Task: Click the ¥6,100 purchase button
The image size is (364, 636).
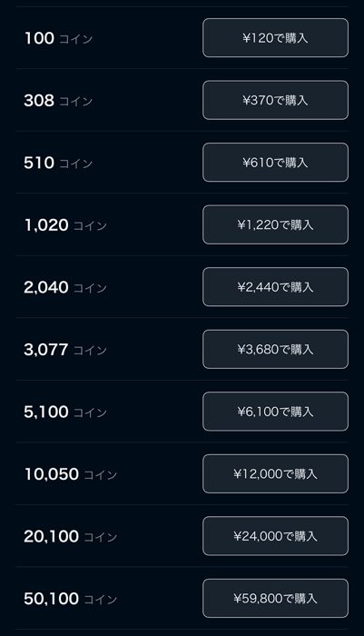Action: (x=275, y=412)
